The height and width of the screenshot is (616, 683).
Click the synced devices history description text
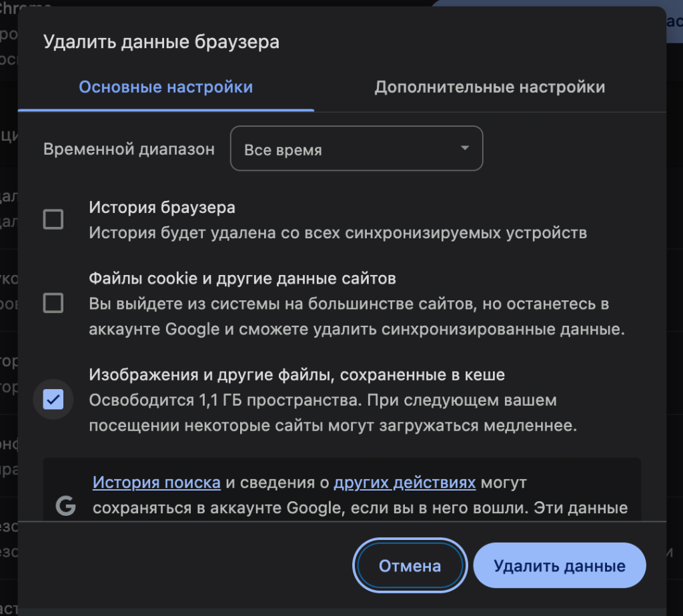point(338,232)
